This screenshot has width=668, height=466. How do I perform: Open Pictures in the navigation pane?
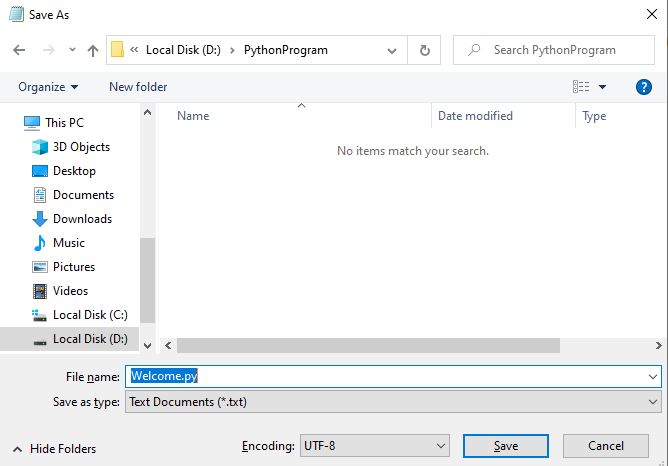tap(74, 267)
